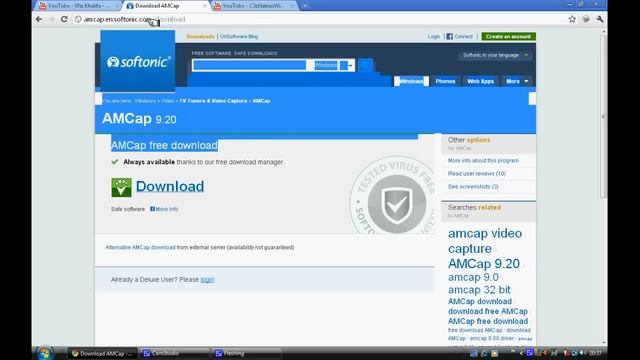Click the Create an account button
The image size is (640, 360).
(509, 36)
